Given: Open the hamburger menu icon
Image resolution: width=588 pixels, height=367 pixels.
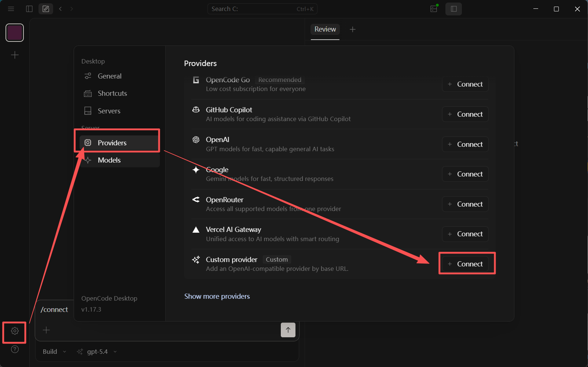Looking at the screenshot, I should coord(11,9).
